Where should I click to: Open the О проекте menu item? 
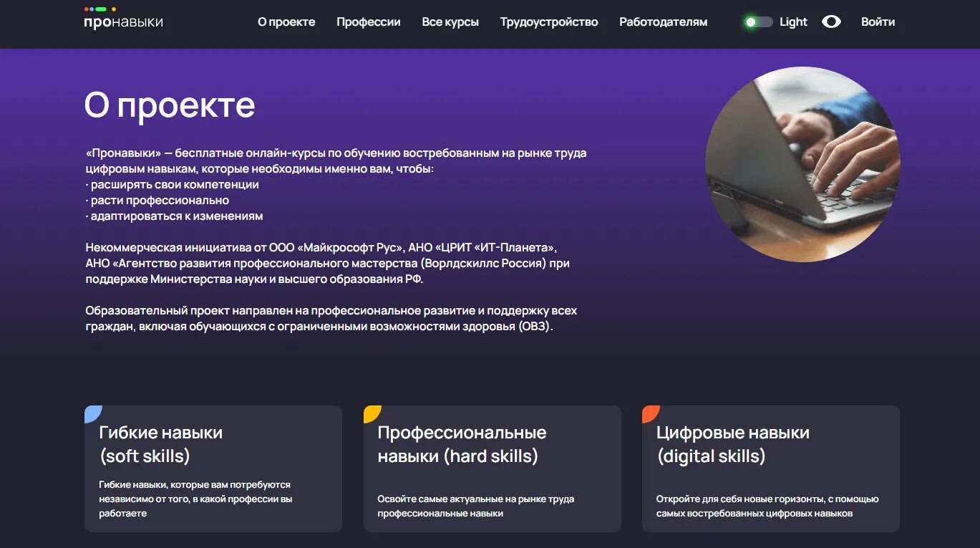click(286, 21)
